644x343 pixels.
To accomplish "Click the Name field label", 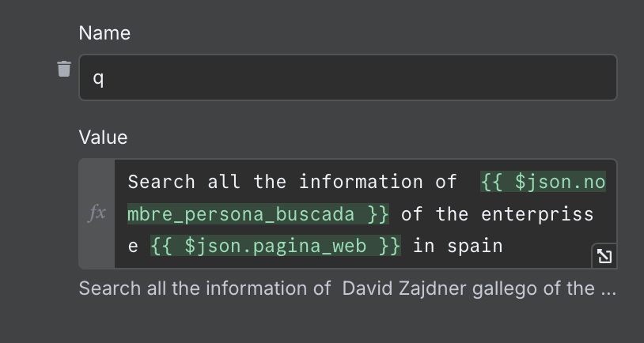I will [x=104, y=33].
